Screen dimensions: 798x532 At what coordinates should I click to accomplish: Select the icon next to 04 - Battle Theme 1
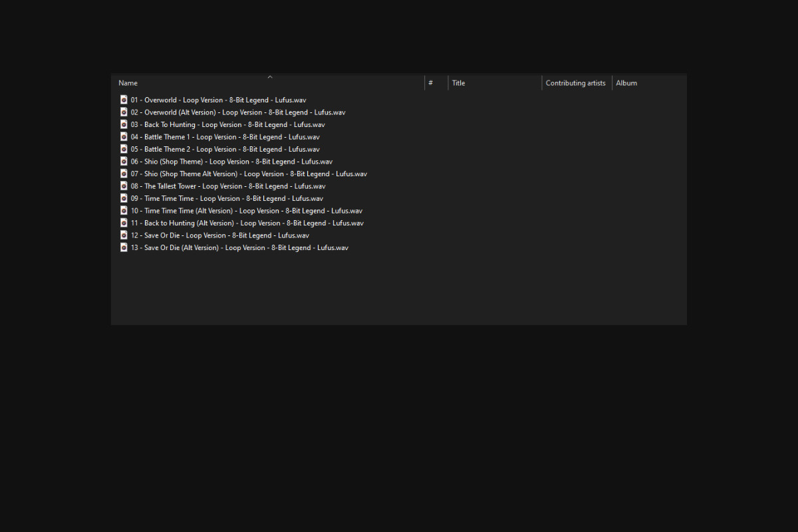[x=123, y=137]
